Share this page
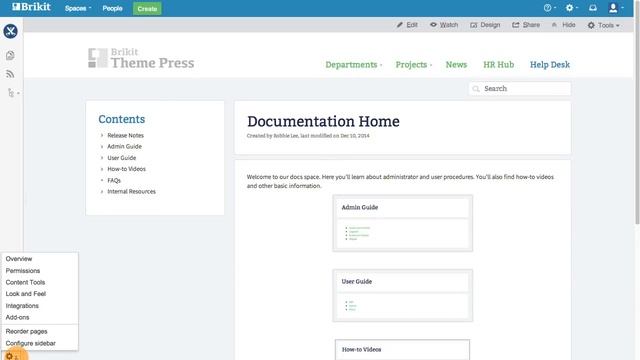The width and height of the screenshot is (640, 360). pyautogui.click(x=526, y=25)
